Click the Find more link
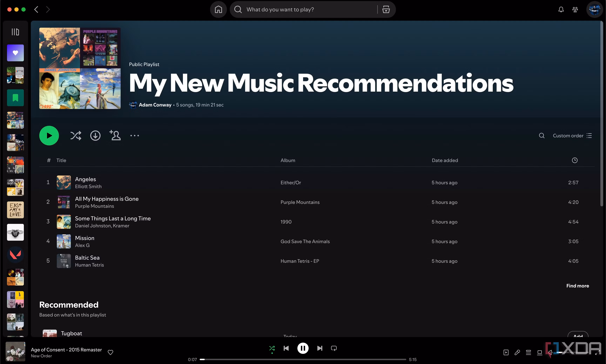Screen dimensions: 606x364 tap(578, 286)
